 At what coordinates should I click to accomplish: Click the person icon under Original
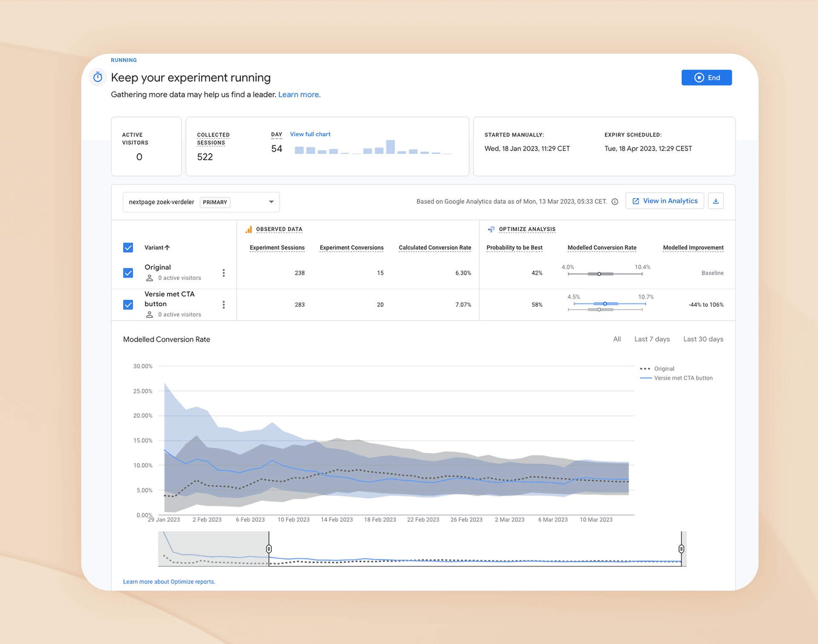(x=150, y=278)
